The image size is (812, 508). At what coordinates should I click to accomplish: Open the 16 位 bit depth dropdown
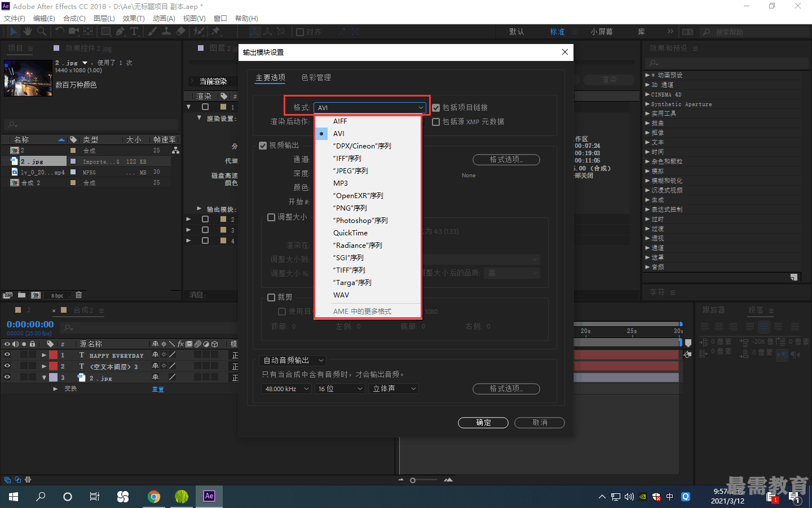coord(339,389)
